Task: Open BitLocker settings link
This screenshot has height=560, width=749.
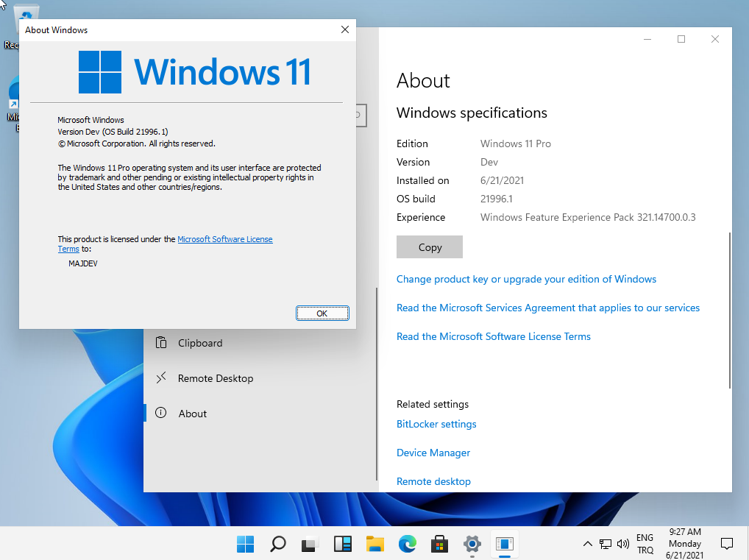Action: tap(436, 425)
